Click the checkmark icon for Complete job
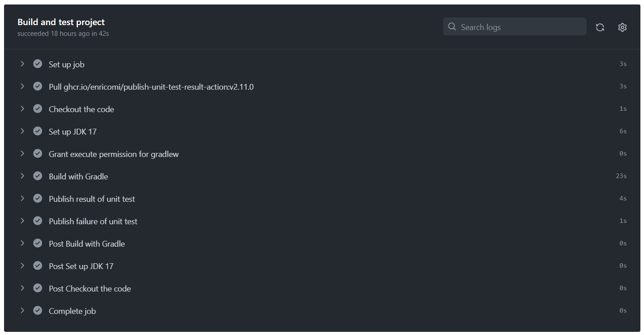 click(38, 310)
